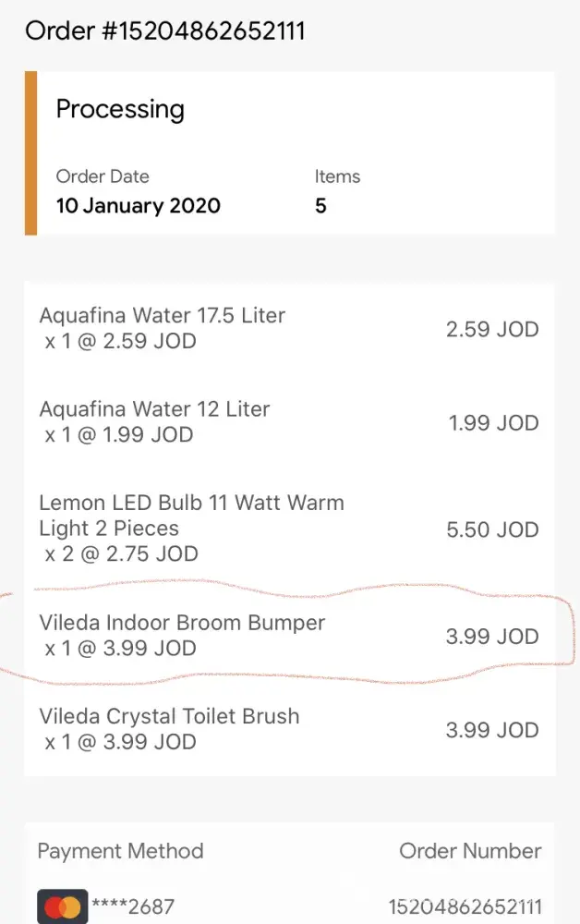580x924 pixels.
Task: Open the Vileda Crystal Toilet Brush item
Action: 169,716
